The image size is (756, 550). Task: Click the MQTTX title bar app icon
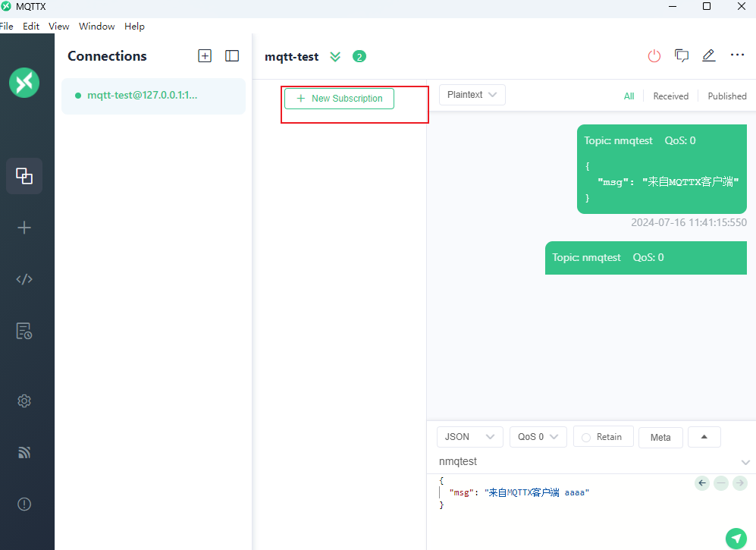[x=6, y=6]
